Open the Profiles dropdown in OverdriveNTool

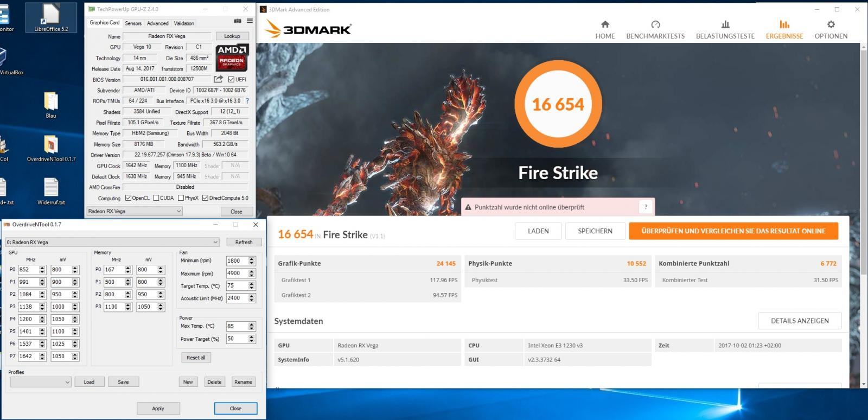41,382
